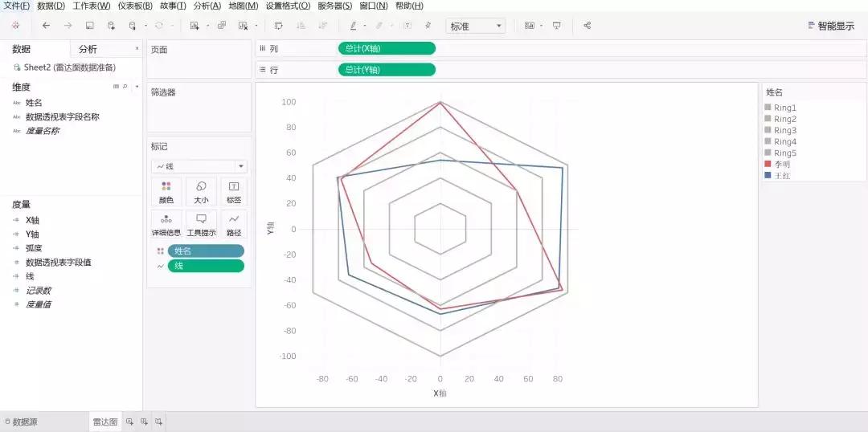Click the 姓名 pill on the marks card
Image resolution: width=868 pixels, height=432 pixels.
click(x=206, y=251)
